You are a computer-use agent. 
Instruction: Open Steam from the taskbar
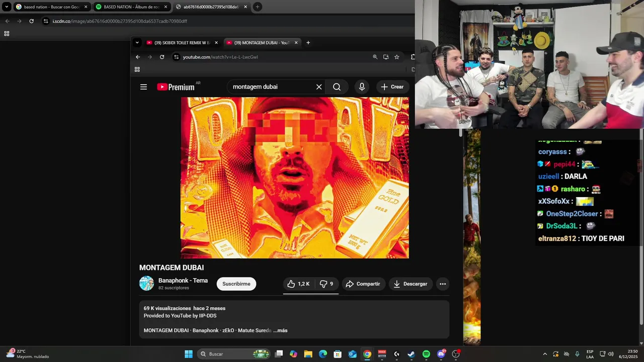tap(412, 354)
